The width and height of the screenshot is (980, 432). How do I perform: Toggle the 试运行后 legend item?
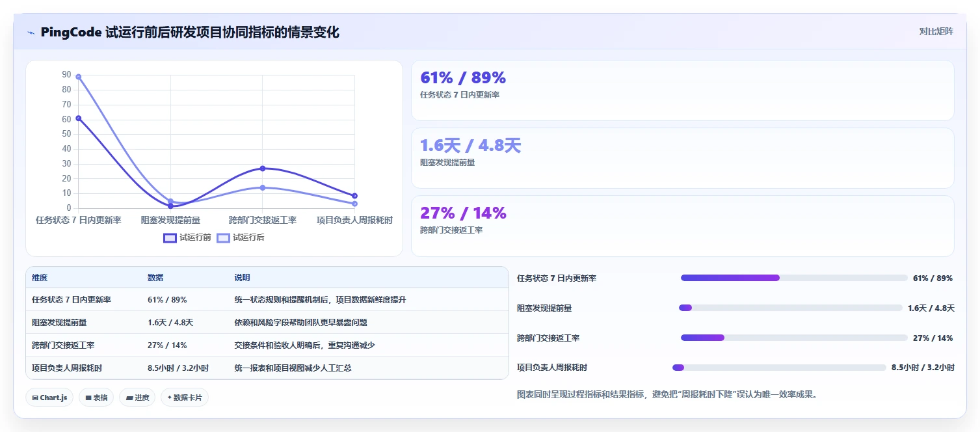[x=241, y=237]
